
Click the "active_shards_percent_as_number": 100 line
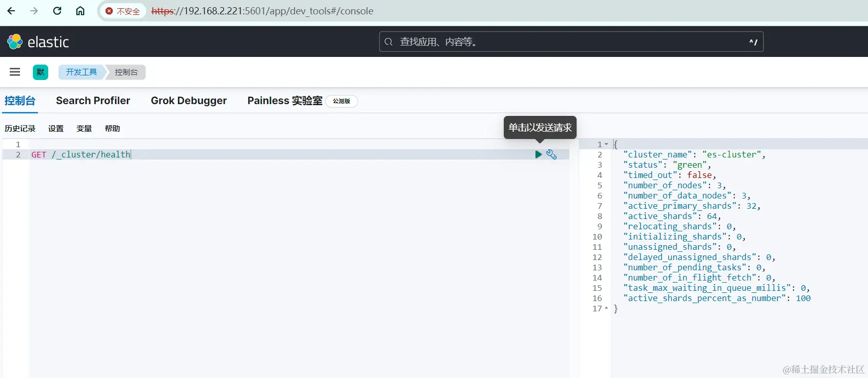click(717, 298)
